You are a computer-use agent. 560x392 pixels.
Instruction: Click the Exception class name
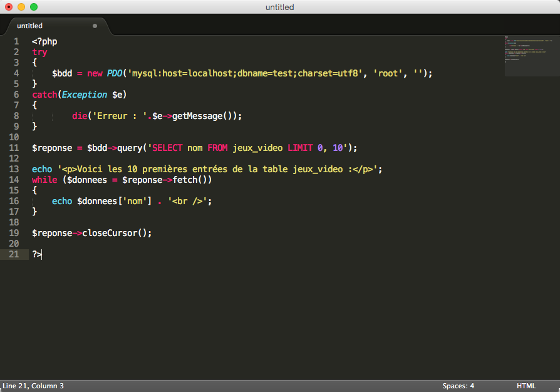click(x=85, y=95)
